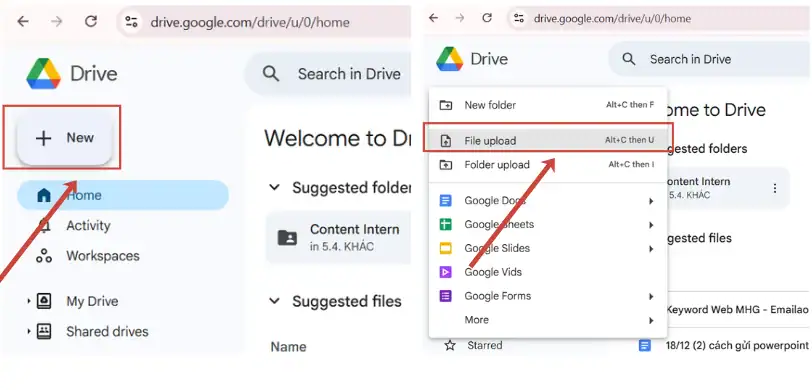The width and height of the screenshot is (812, 390).
Task: Click the browser back arrow in left window
Action: coord(23,22)
